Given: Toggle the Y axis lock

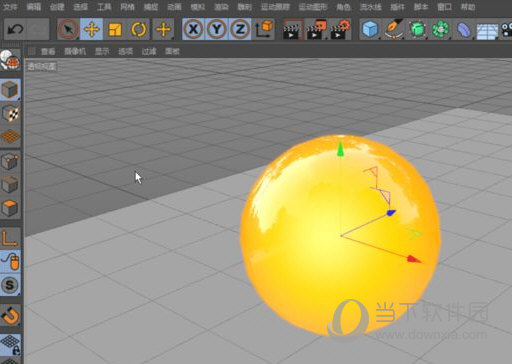Looking at the screenshot, I should tap(217, 29).
